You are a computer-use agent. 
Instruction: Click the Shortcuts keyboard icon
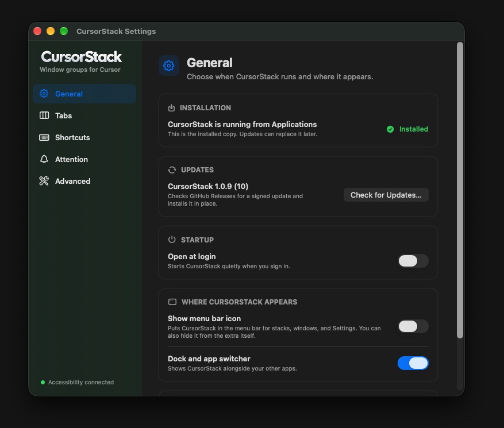tap(44, 137)
